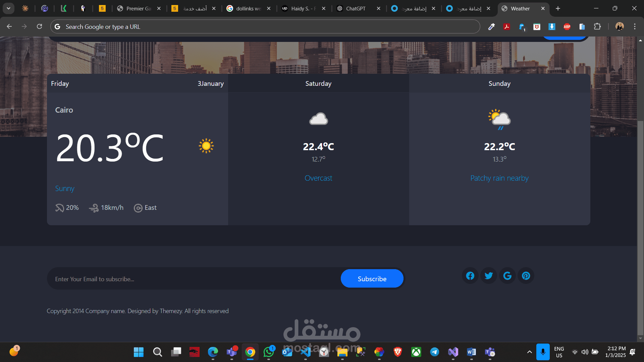Expand the tab search dropdown
Image resolution: width=644 pixels, height=362 pixels.
coord(8,8)
